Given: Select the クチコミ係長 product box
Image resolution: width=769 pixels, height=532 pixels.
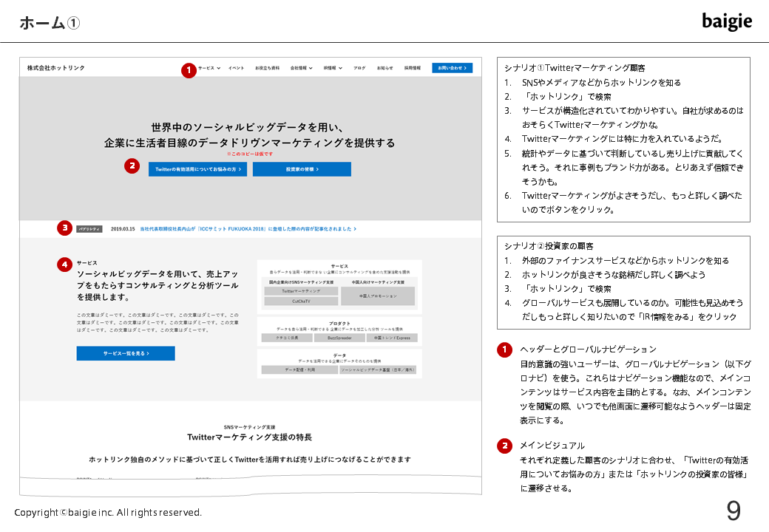Looking at the screenshot, I should [x=287, y=338].
